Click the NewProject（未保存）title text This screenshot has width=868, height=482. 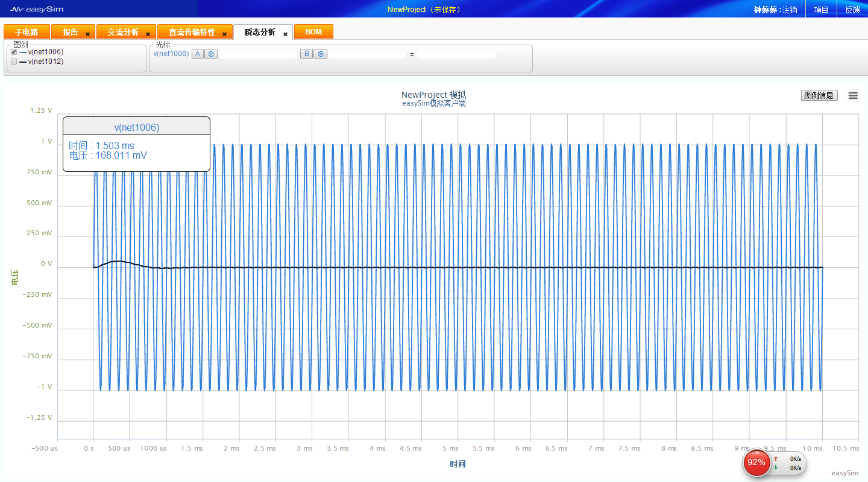coord(424,10)
